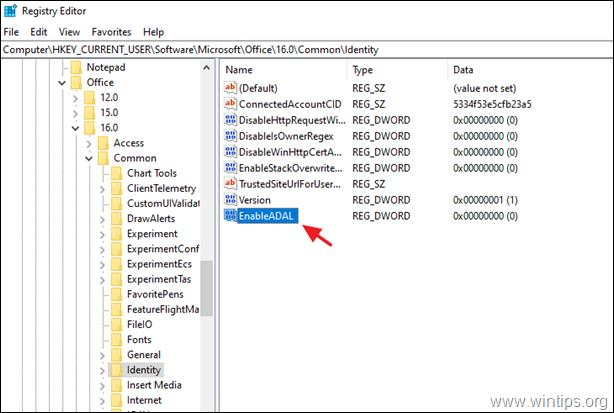The image size is (614, 413).
Task: Expand the Insert Media key
Action: pyautogui.click(x=102, y=386)
